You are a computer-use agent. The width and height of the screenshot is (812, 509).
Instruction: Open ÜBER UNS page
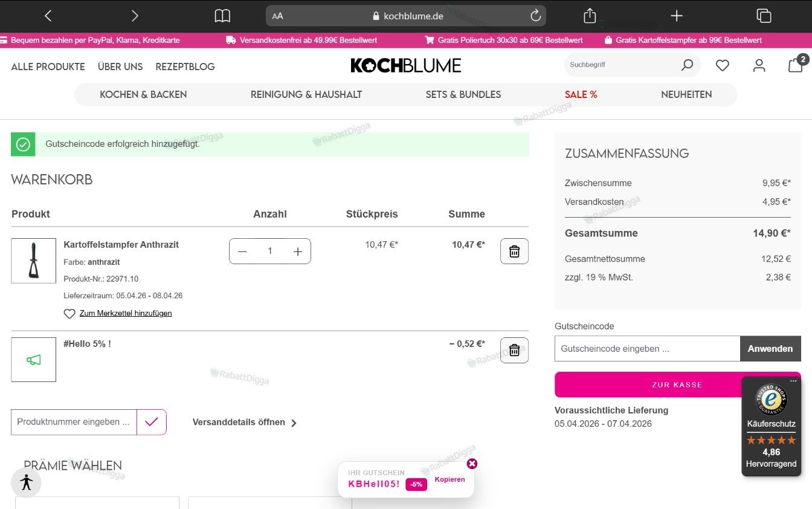[x=120, y=66]
